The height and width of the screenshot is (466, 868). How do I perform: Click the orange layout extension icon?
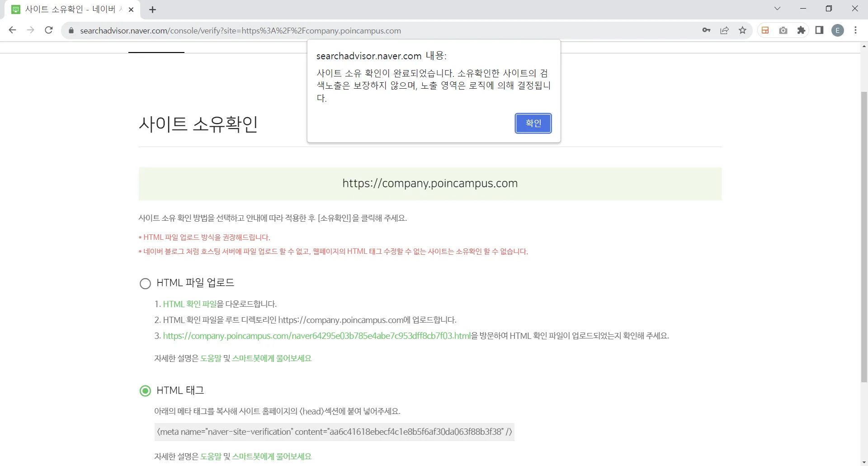point(765,30)
